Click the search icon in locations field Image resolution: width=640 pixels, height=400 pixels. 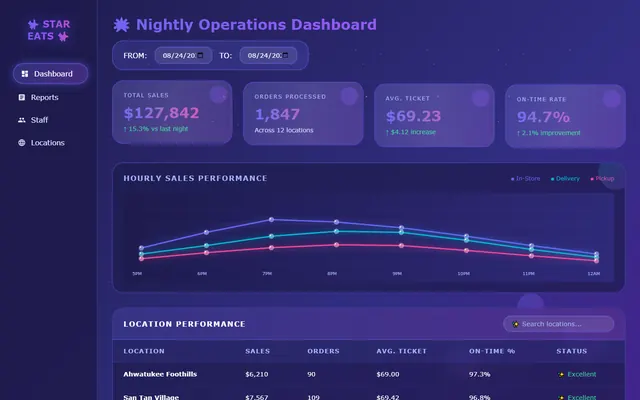[516, 324]
